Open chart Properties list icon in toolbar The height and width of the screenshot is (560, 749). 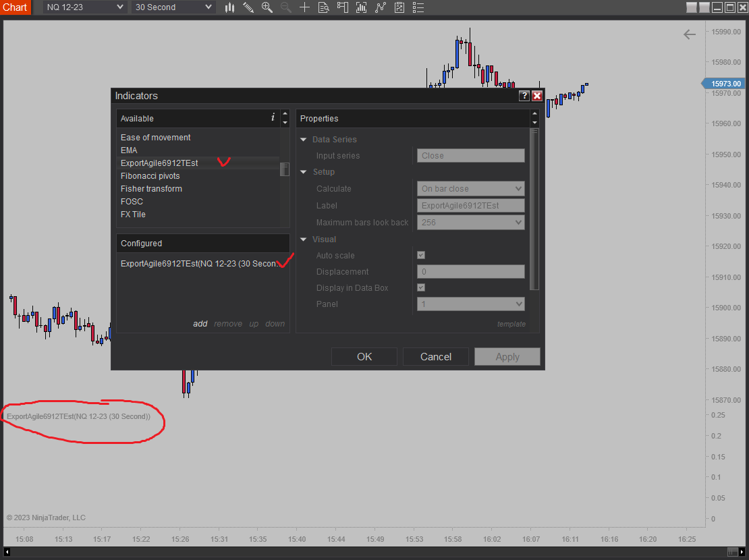[418, 7]
